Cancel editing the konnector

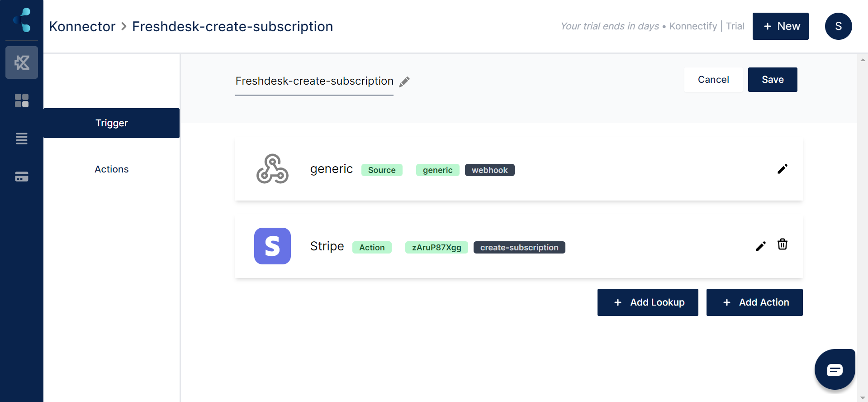713,79
